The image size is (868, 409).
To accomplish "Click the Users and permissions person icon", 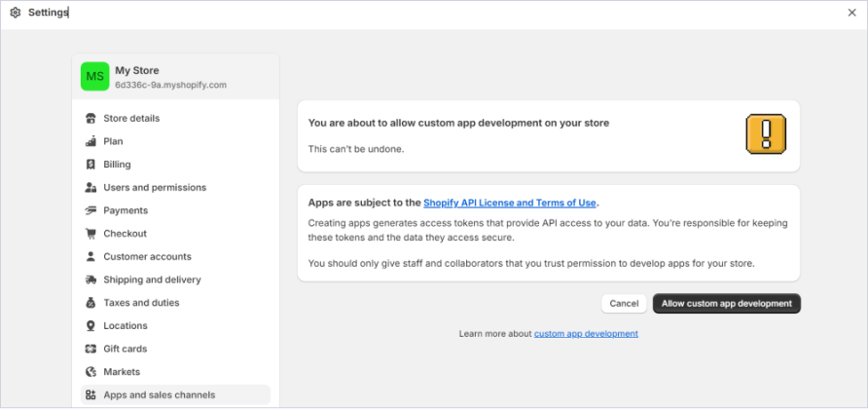I will click(91, 188).
